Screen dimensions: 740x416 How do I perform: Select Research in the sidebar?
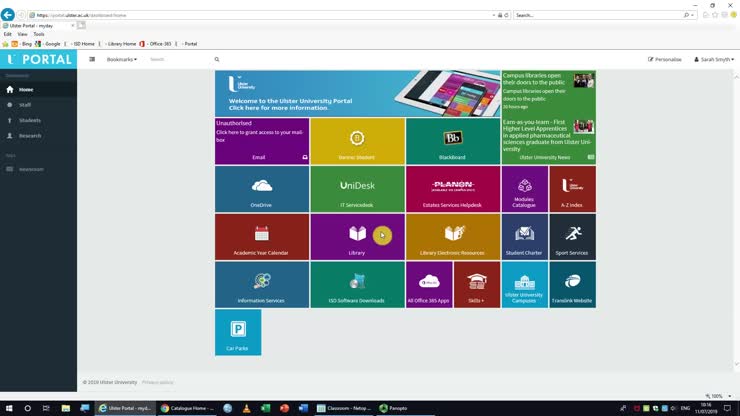point(38,136)
